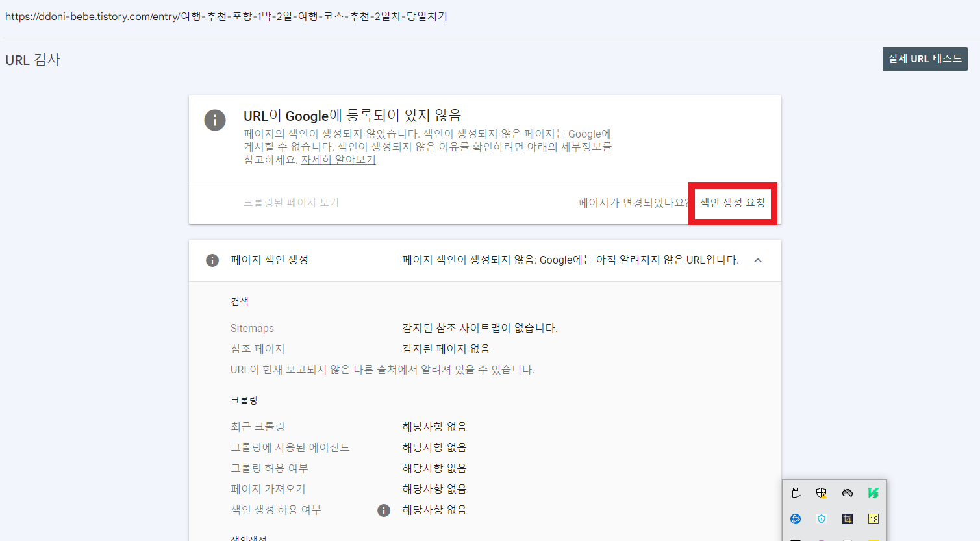Click large info icon next to URL이 Google에 등록되어 있지 않음
The image size is (980, 541).
(215, 120)
